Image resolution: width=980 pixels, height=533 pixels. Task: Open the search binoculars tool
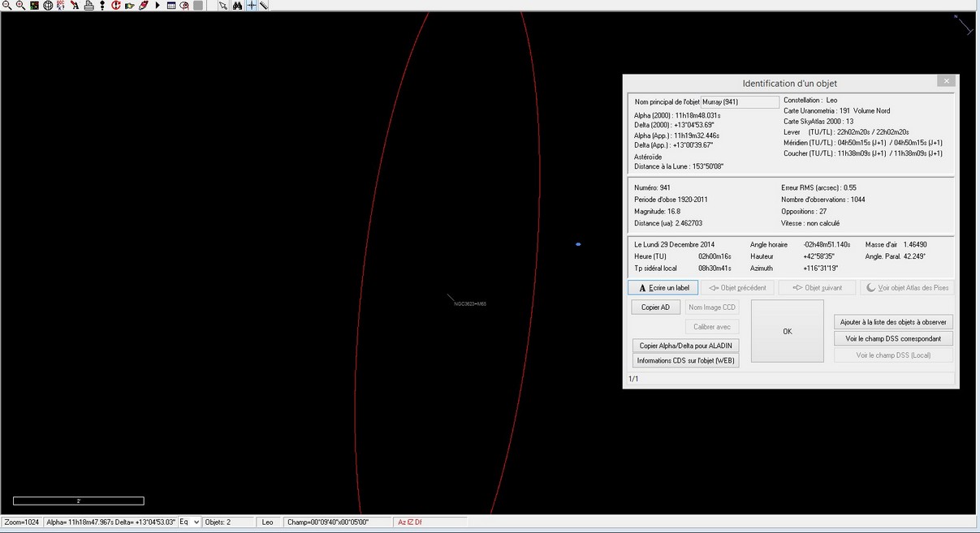tap(238, 5)
